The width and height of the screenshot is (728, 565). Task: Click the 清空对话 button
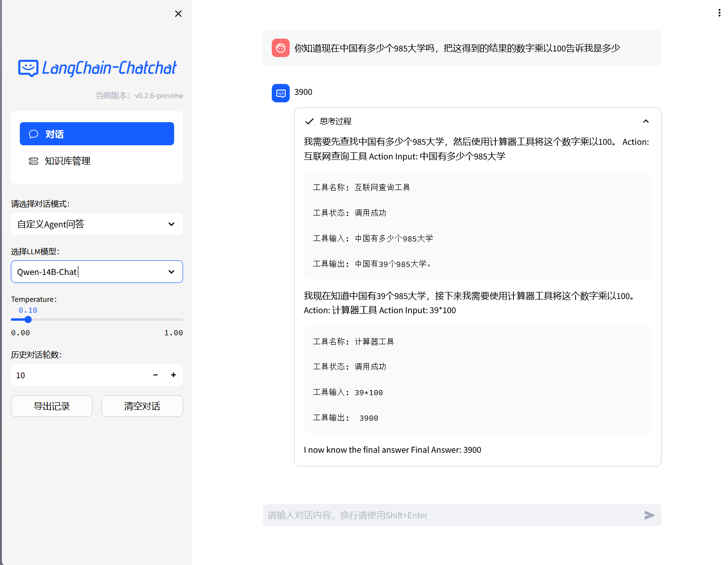coord(142,406)
